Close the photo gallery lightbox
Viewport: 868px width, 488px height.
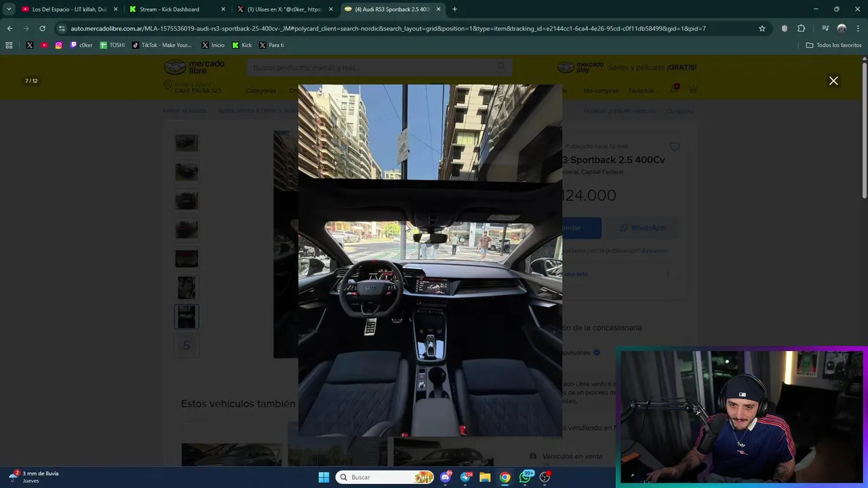point(833,81)
